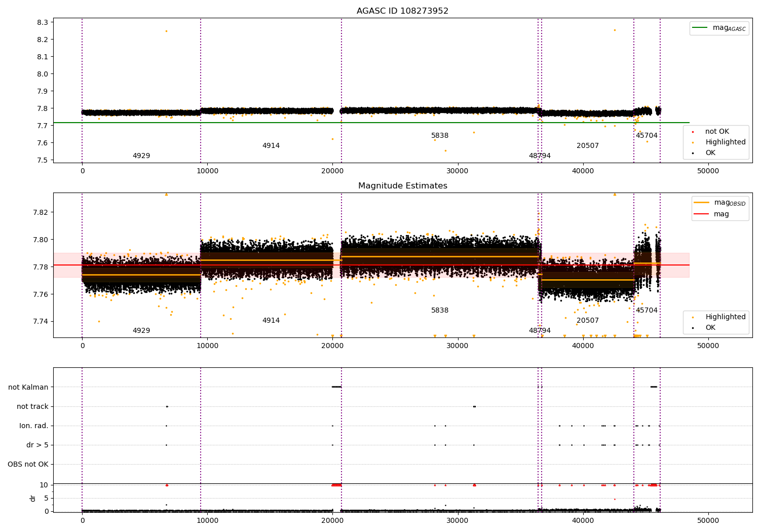The width and height of the screenshot is (760, 532).
Task: Select the 7.78 y-axis tick label
Action: click(41, 267)
